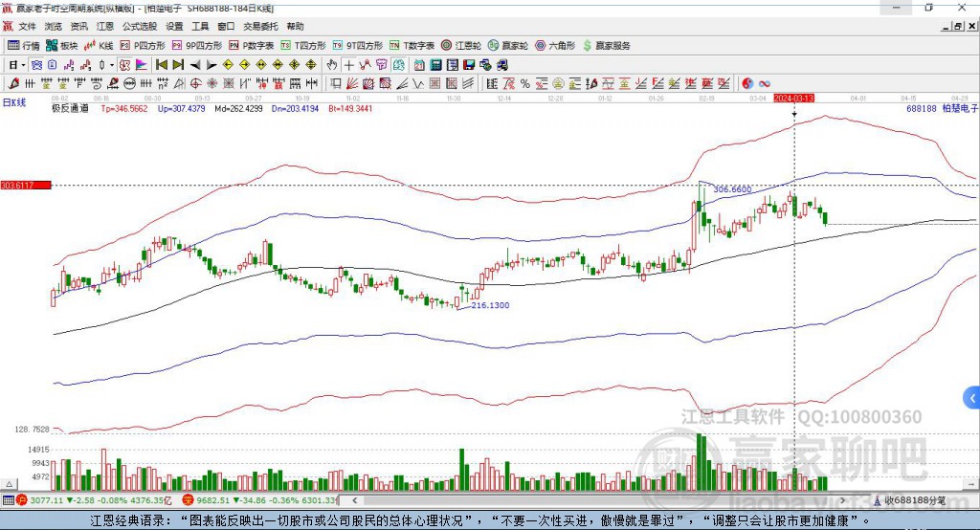Select the hand pan tool

coord(332,65)
